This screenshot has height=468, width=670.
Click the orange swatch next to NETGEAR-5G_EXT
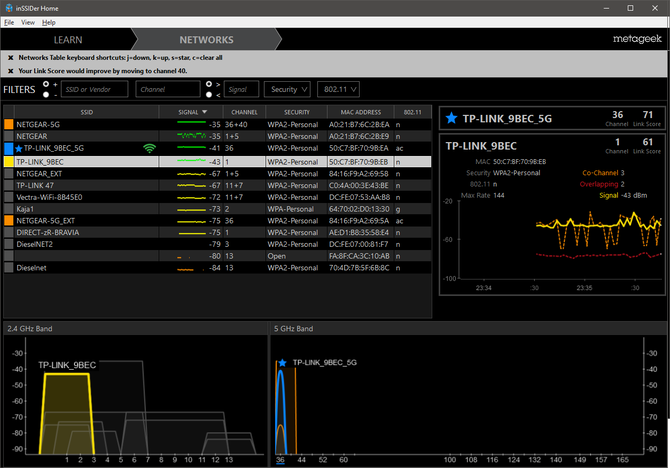point(9,221)
